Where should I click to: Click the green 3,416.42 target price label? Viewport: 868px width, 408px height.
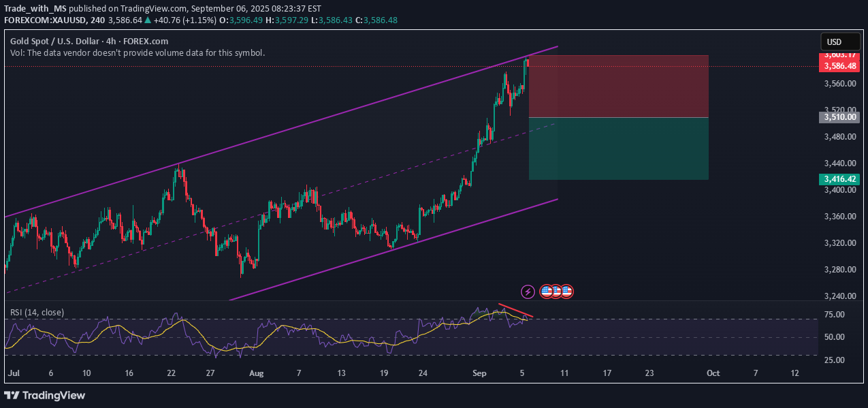(839, 179)
